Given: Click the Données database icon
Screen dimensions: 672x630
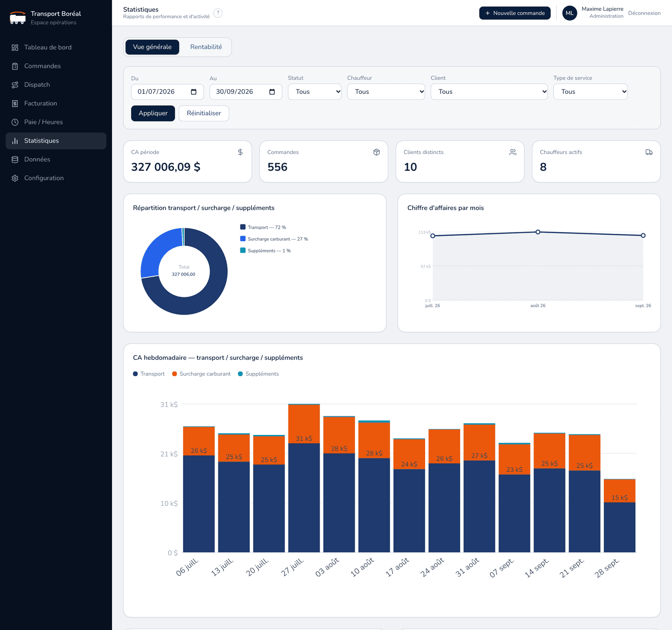Looking at the screenshot, I should pyautogui.click(x=15, y=160).
